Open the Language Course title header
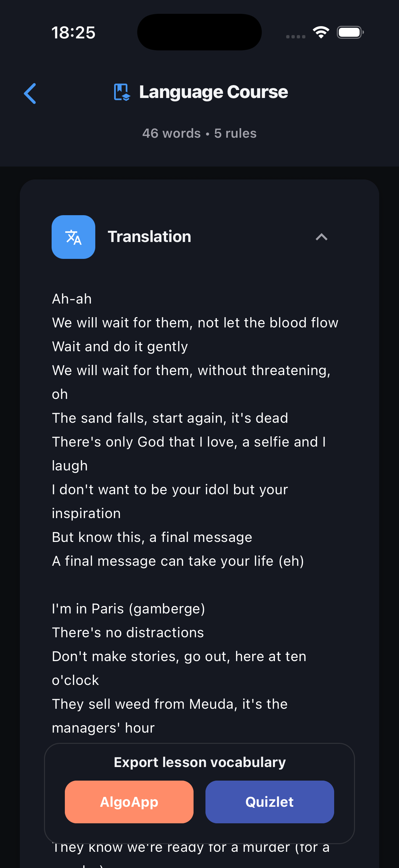This screenshot has width=399, height=868. [213, 92]
